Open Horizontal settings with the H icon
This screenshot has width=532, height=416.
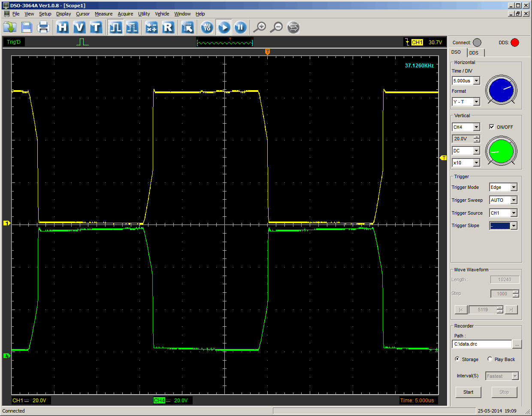[x=63, y=27]
